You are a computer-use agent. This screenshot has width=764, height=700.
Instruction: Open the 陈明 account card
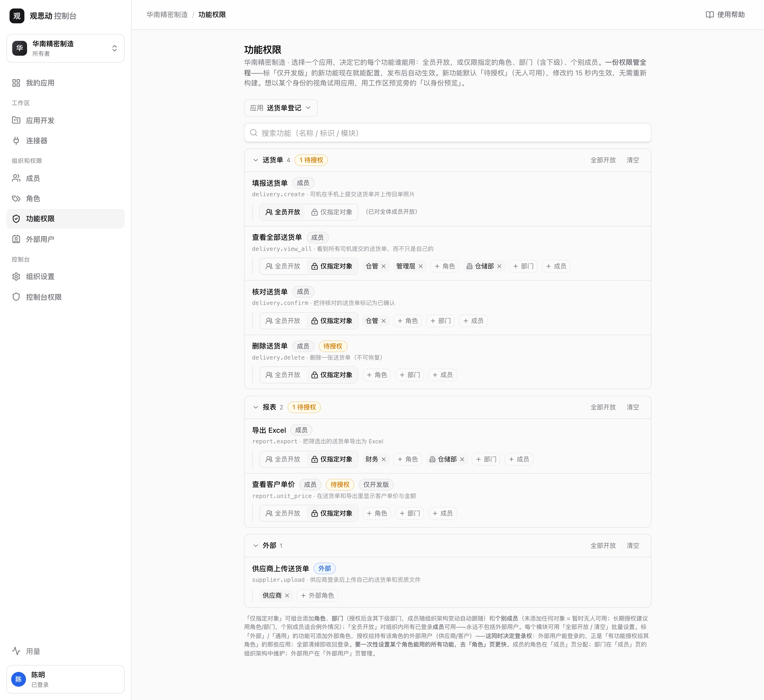tap(65, 679)
